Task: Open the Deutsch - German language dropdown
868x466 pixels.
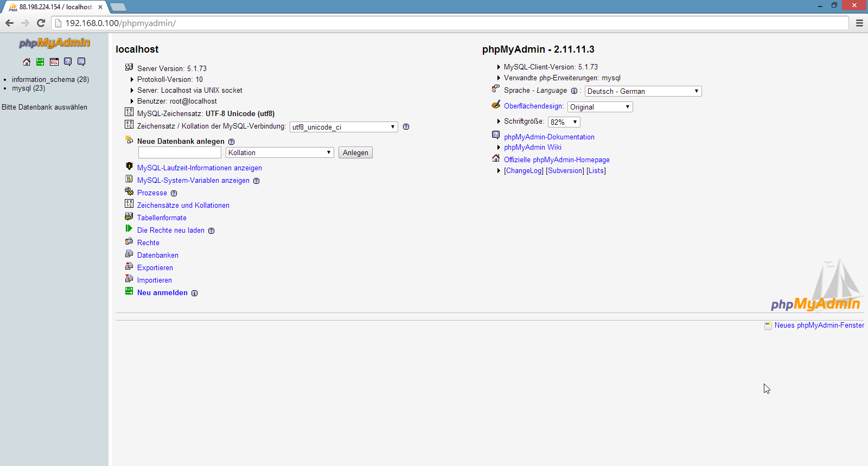Action: 643,91
